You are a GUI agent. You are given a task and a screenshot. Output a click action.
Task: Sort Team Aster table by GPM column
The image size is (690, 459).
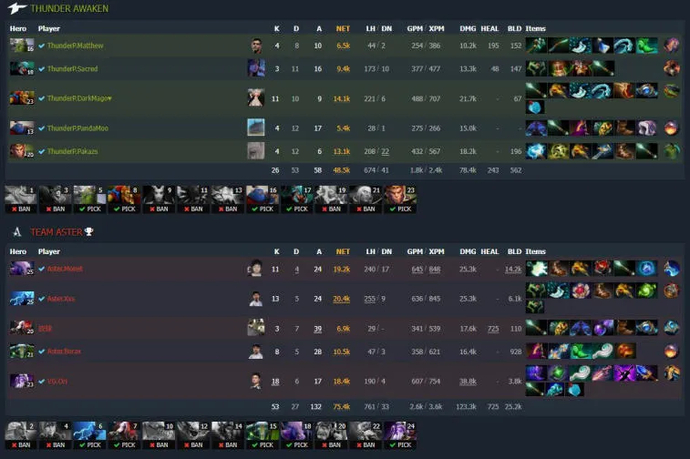tap(415, 252)
